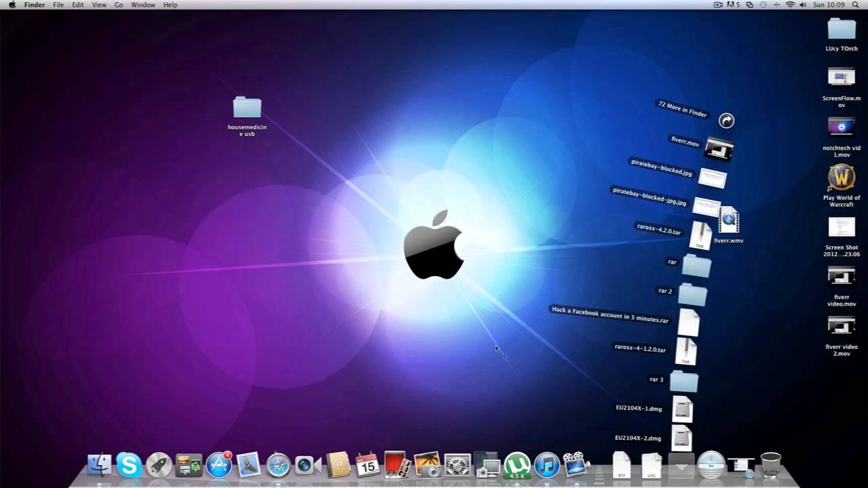Open the Edit menu

tap(78, 5)
